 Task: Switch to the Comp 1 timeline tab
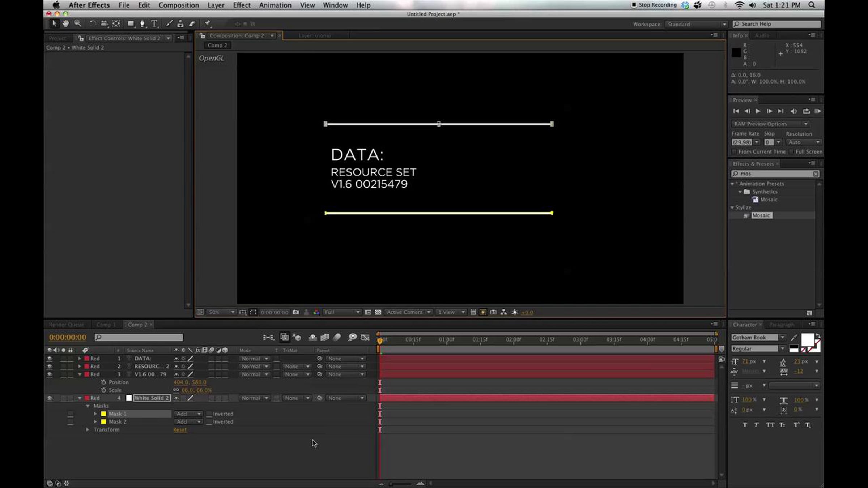pos(106,325)
